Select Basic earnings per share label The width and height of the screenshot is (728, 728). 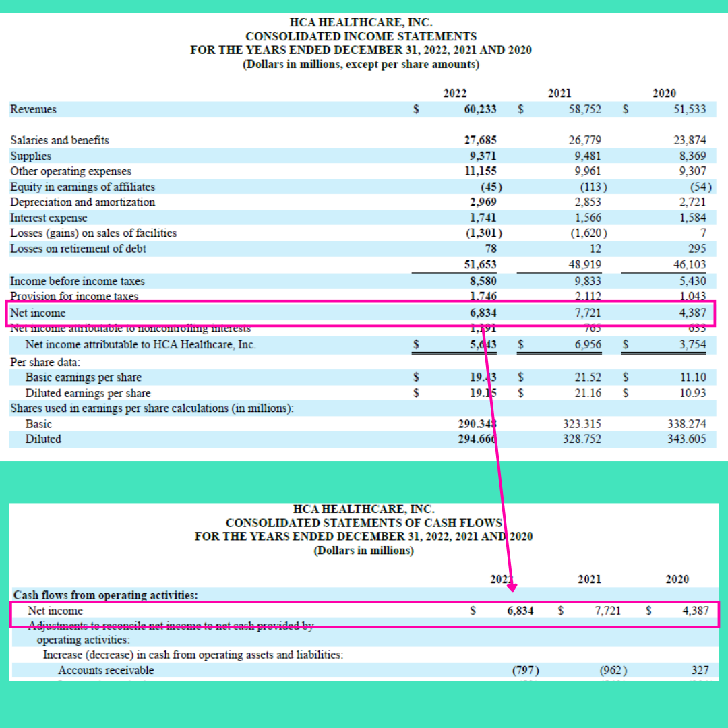click(84, 377)
